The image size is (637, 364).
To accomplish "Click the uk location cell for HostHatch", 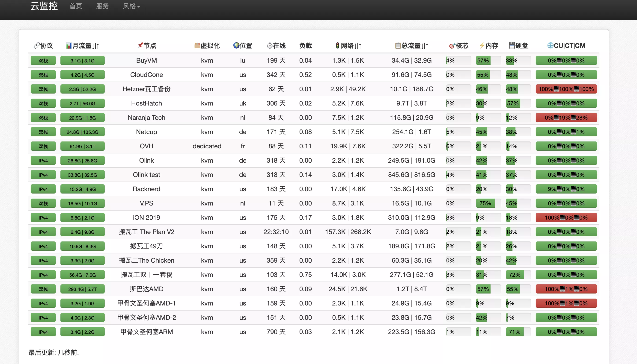I will (242, 103).
